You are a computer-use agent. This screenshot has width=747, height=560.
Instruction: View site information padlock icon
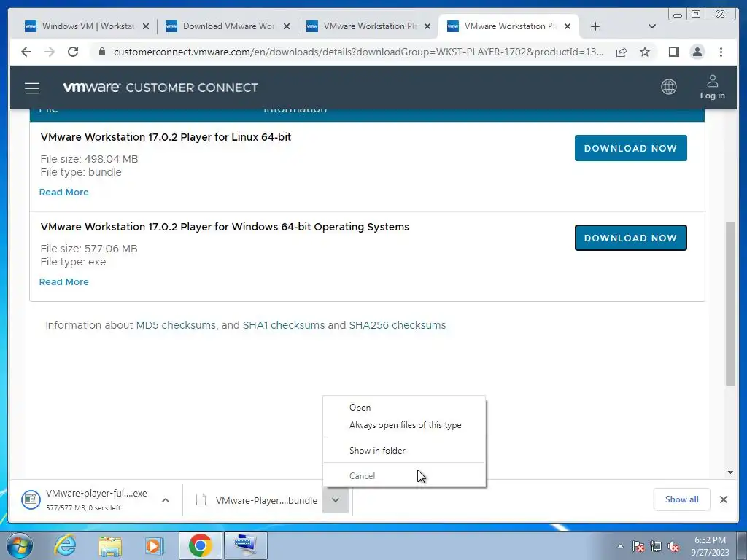(x=101, y=52)
